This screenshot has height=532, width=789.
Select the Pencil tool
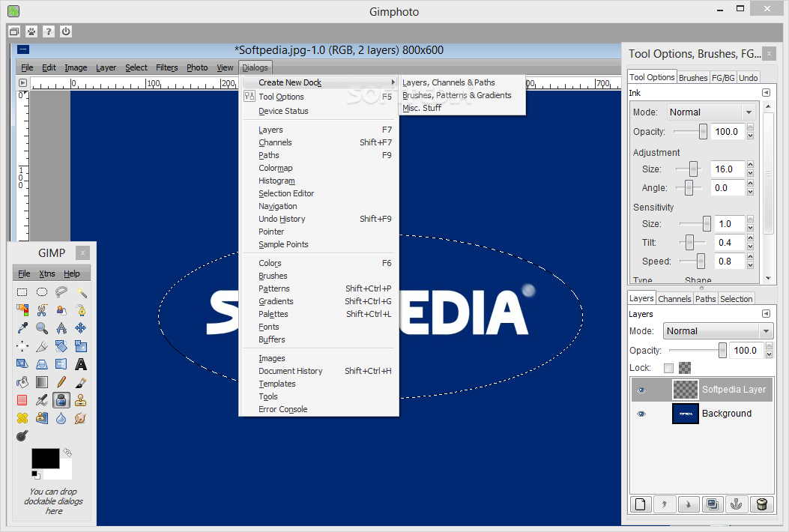61,382
